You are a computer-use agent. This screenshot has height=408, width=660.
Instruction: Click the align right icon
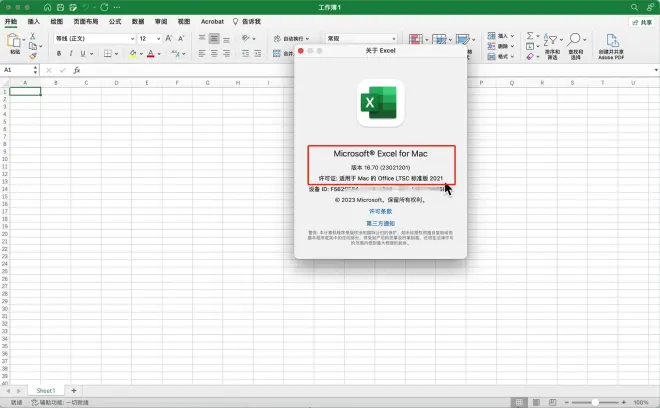226,53
